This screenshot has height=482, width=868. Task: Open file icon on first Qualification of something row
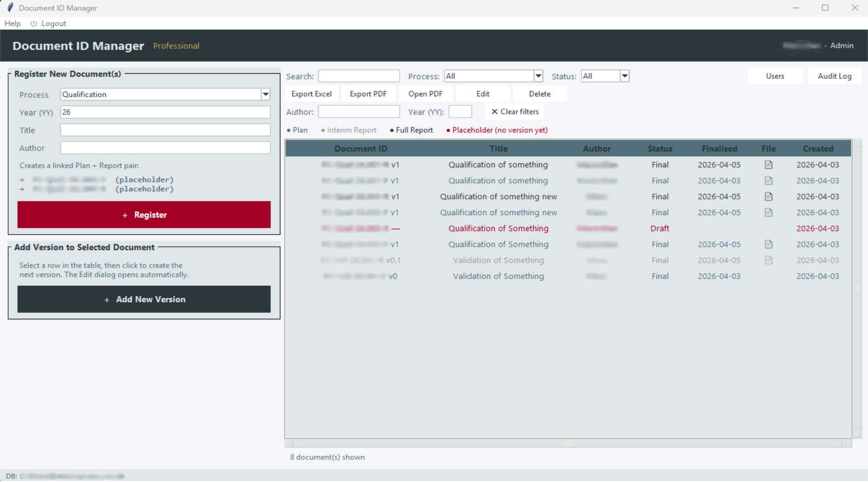point(769,165)
